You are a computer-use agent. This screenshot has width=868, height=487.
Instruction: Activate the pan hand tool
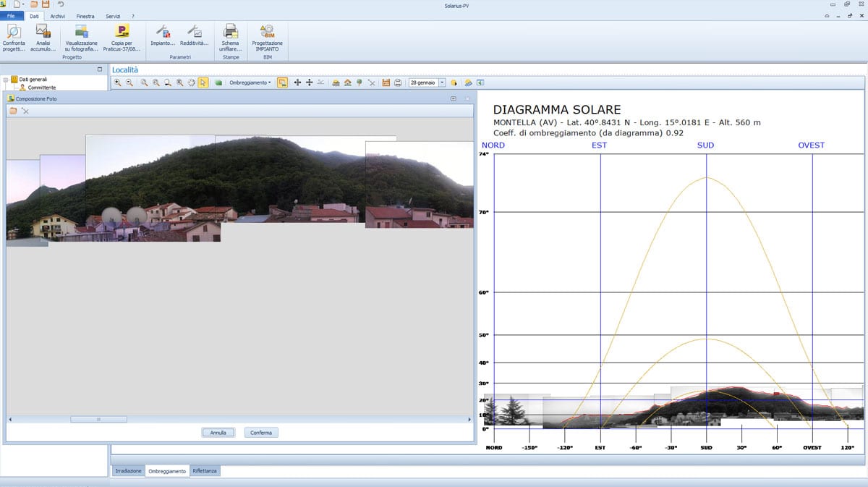click(191, 82)
